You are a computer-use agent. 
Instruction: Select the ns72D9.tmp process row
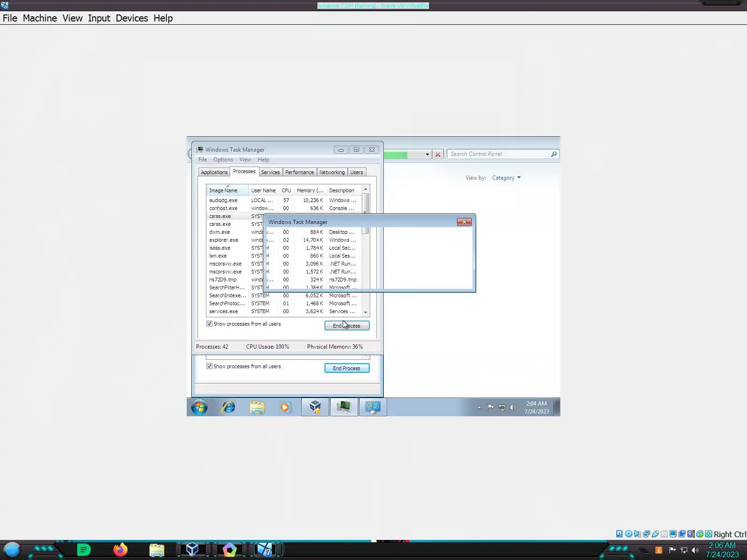[x=284, y=280]
